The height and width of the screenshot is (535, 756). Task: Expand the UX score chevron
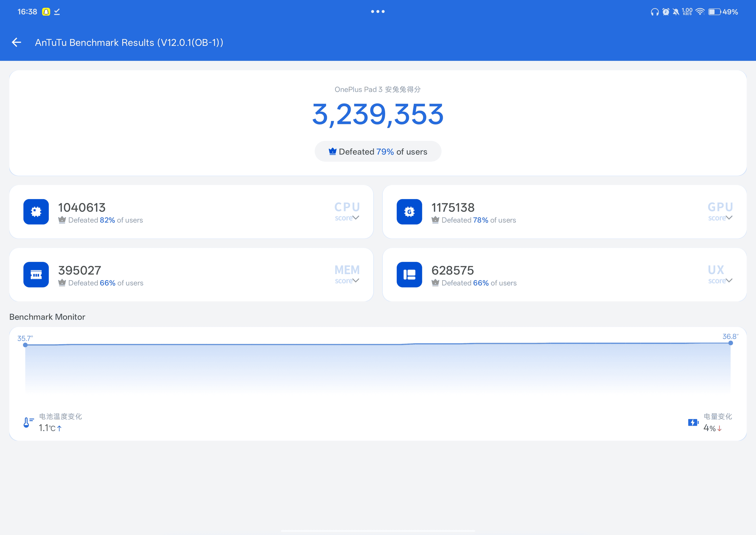click(x=729, y=281)
